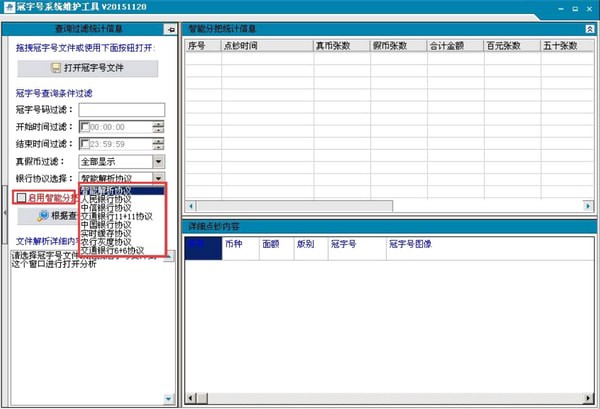Image resolution: width=600 pixels, height=409 pixels.
Task: Choose 交通银行11+11协议 option
Action: click(x=117, y=216)
